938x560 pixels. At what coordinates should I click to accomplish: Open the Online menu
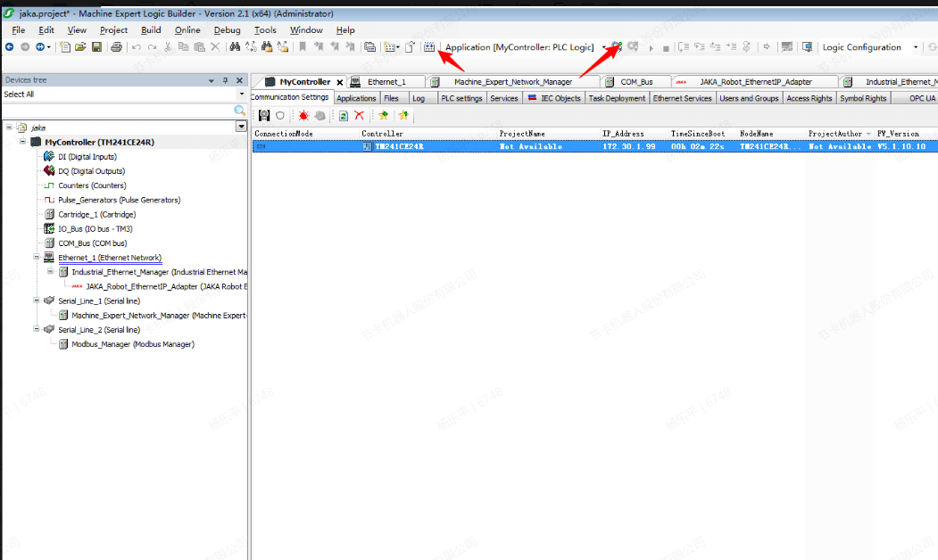pos(187,29)
